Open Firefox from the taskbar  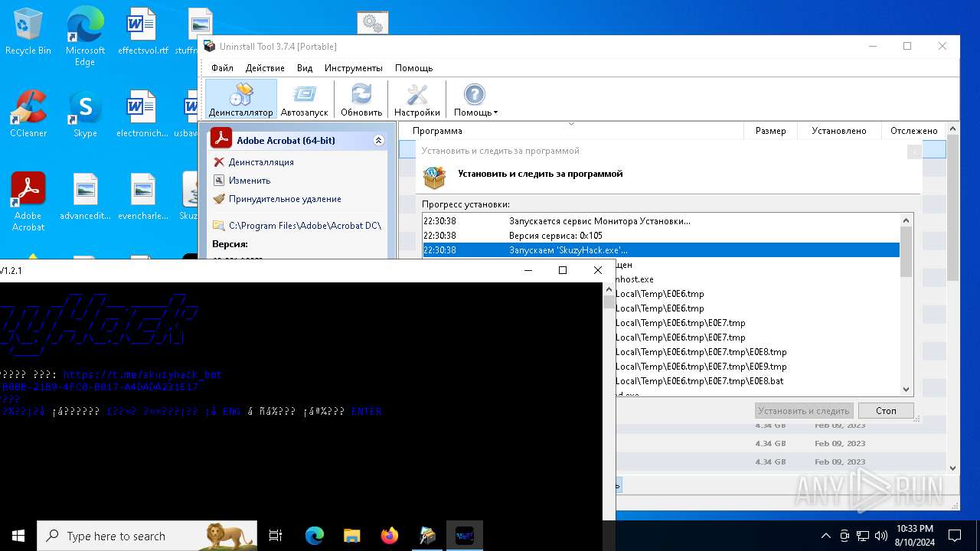point(390,536)
